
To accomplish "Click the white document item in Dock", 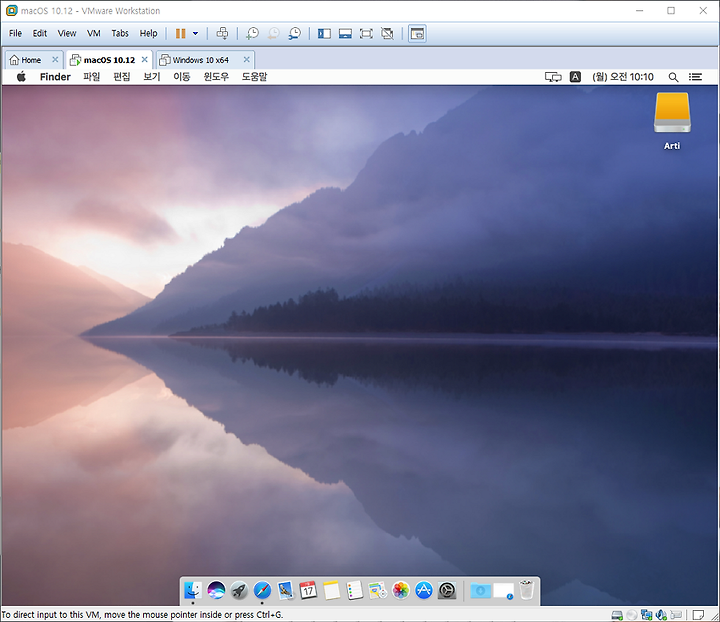I will point(503,590).
